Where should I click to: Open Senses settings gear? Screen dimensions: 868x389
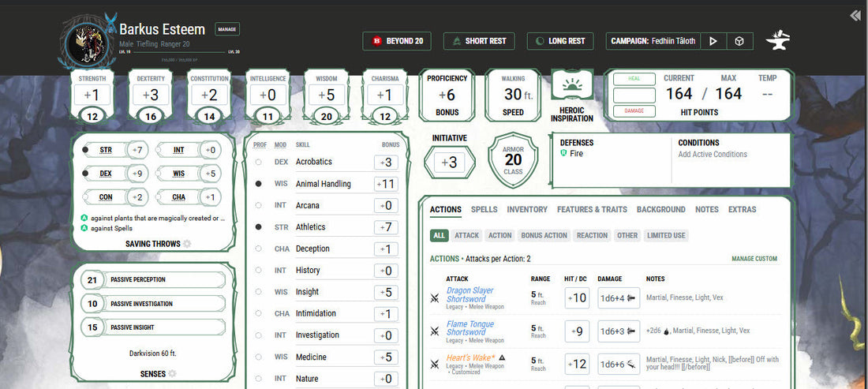[x=171, y=373]
